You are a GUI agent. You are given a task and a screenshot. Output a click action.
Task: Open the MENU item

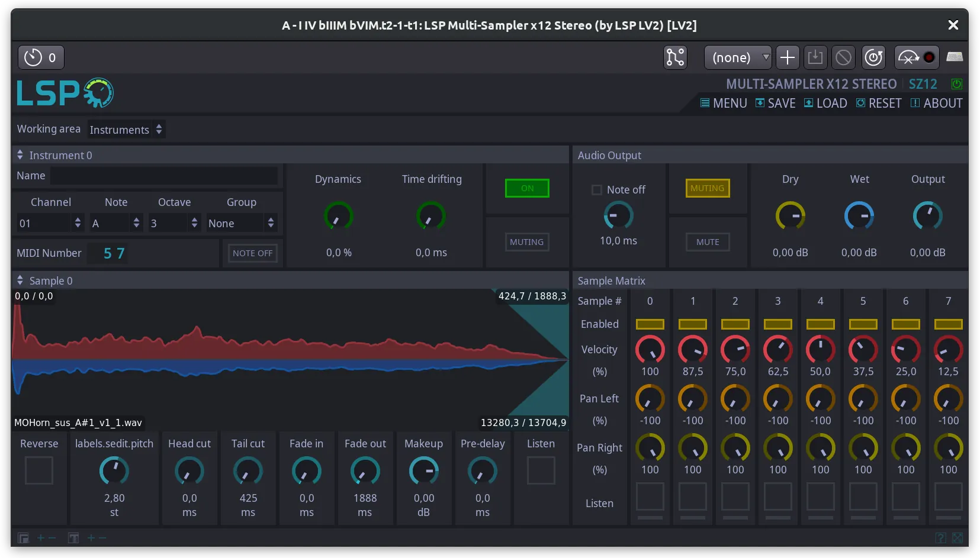(x=724, y=103)
